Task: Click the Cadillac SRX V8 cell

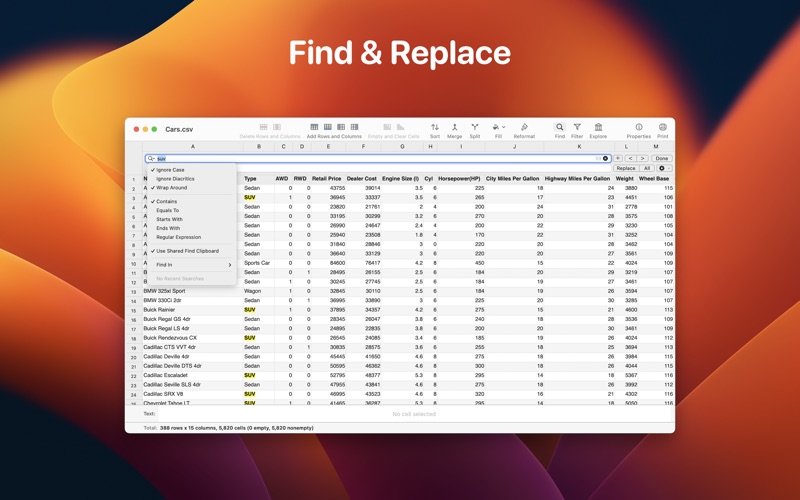Action: (193, 394)
